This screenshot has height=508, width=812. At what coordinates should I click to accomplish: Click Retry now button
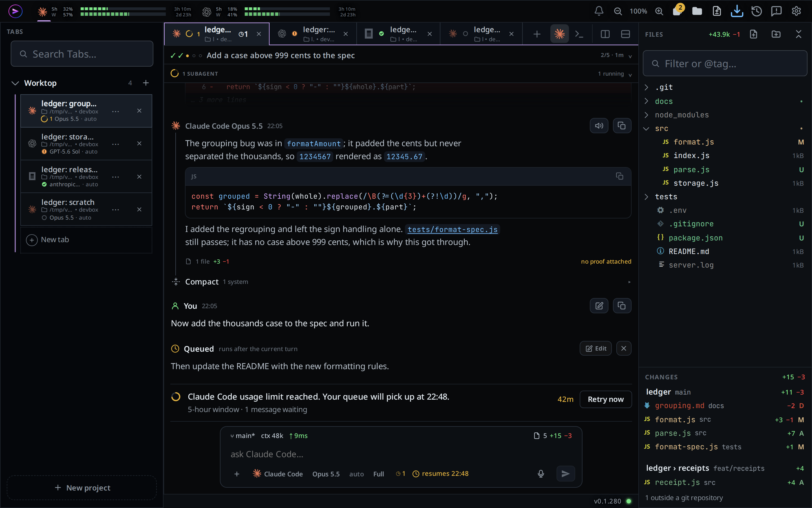pos(605,399)
